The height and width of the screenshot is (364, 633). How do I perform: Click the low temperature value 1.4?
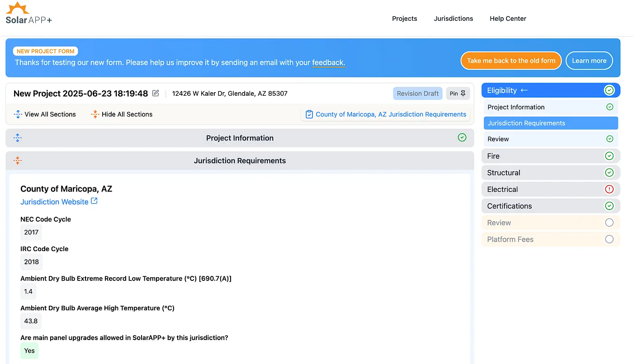tap(28, 291)
